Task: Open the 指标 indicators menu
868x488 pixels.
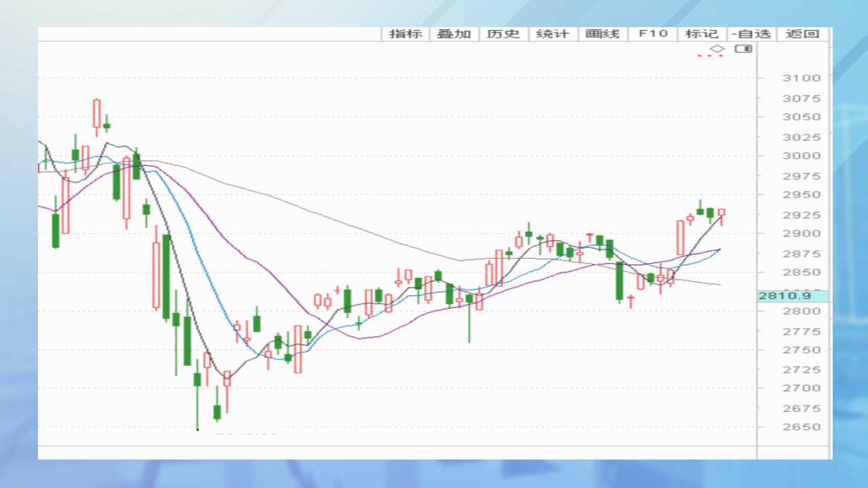Action: [406, 34]
